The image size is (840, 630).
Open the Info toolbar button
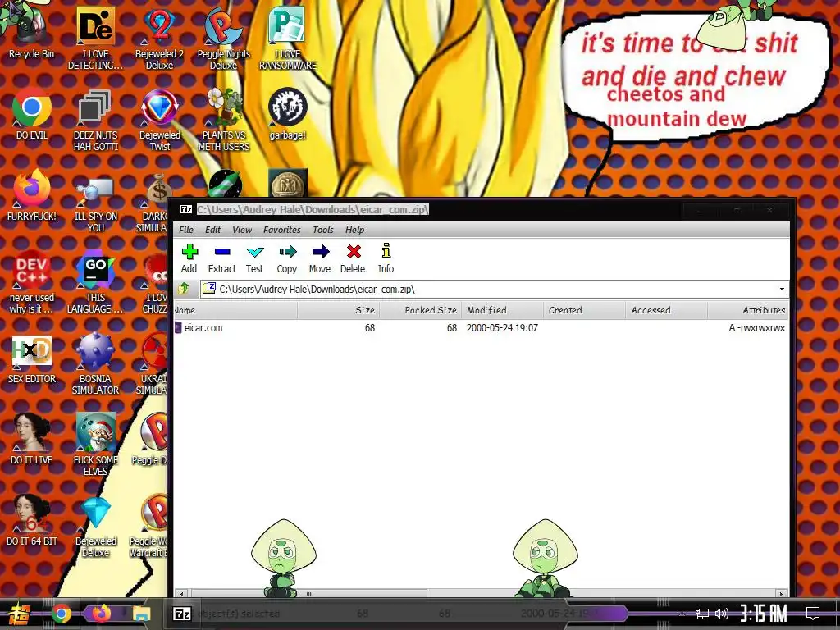(386, 258)
